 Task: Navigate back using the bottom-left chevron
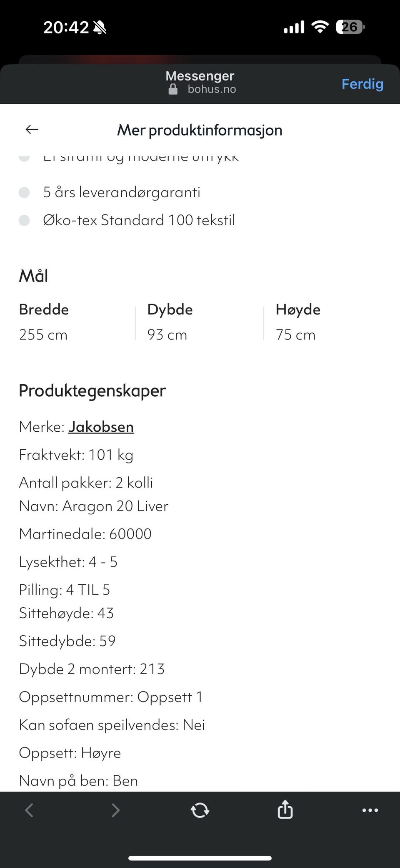click(x=29, y=810)
